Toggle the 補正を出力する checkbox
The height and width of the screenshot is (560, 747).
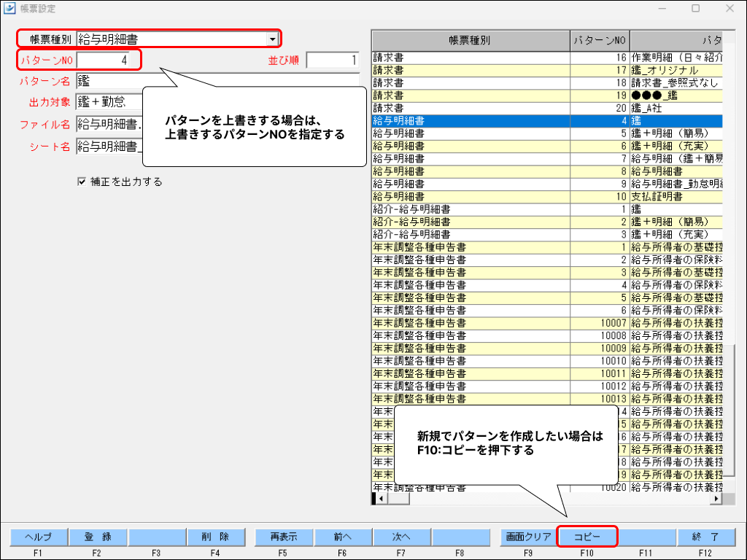[82, 182]
